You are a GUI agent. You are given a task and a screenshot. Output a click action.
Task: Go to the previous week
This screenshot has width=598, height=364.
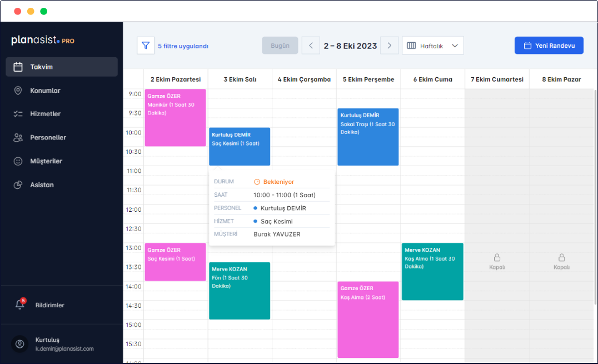(311, 46)
